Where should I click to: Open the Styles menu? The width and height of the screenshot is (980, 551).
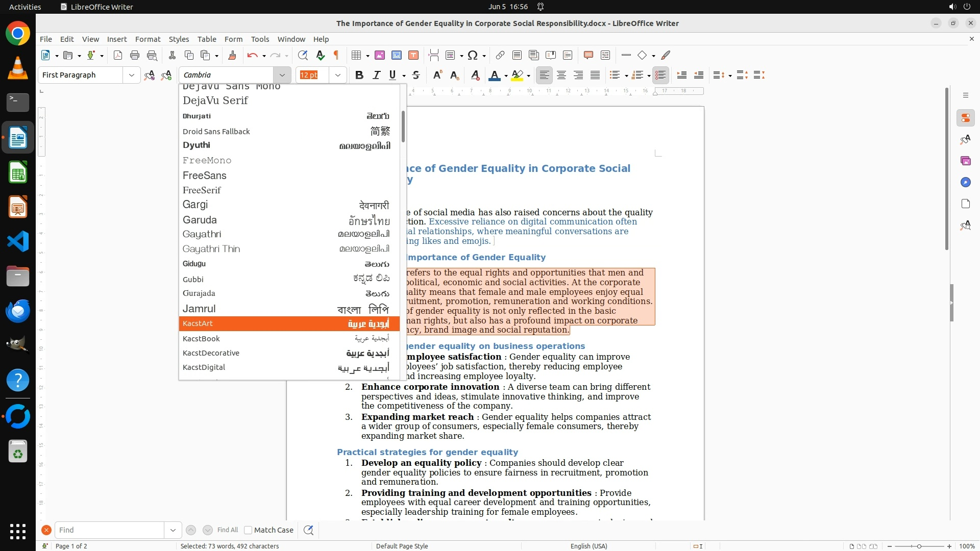coord(179,39)
